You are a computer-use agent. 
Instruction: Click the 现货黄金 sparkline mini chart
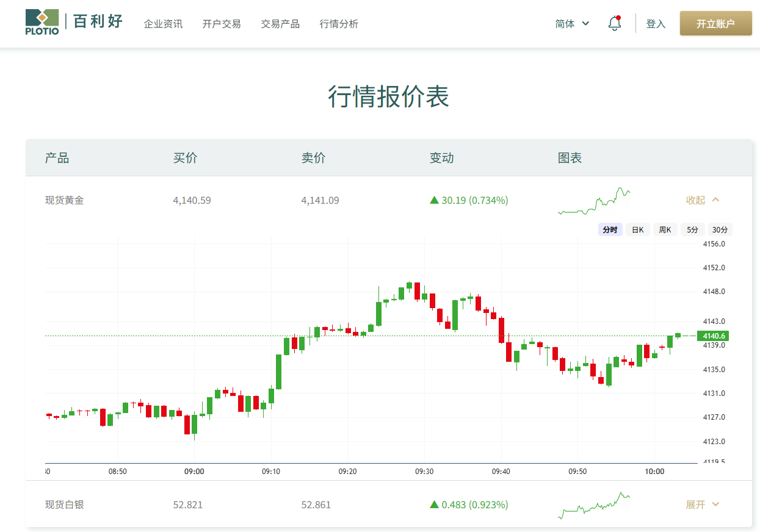point(593,201)
